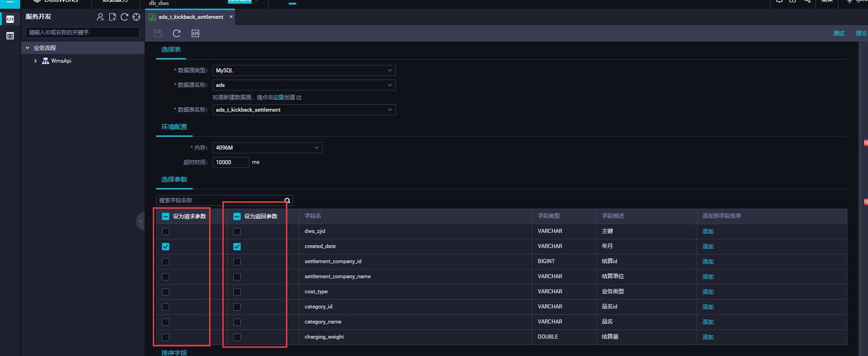The image size is (868, 356).
Task: Click the locate target icon in 服务开发 header
Action: tap(136, 17)
